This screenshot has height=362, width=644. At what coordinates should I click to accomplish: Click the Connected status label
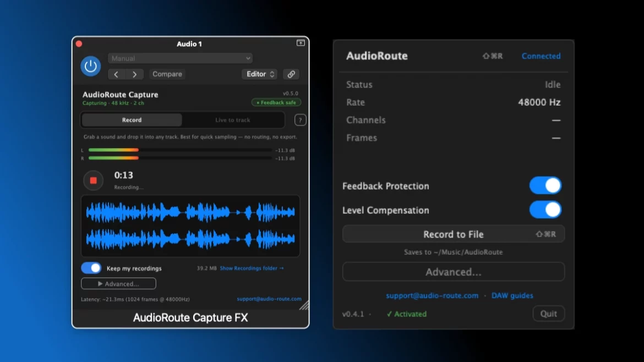pos(541,56)
